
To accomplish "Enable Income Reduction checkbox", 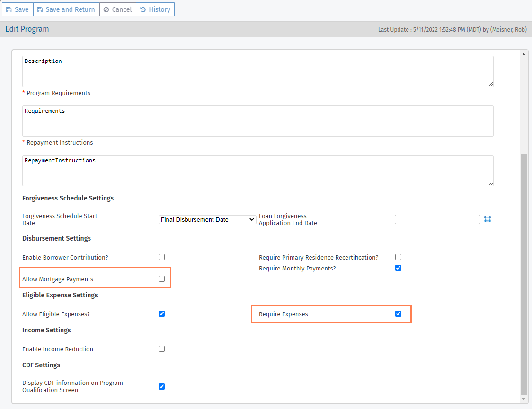I will click(x=162, y=349).
